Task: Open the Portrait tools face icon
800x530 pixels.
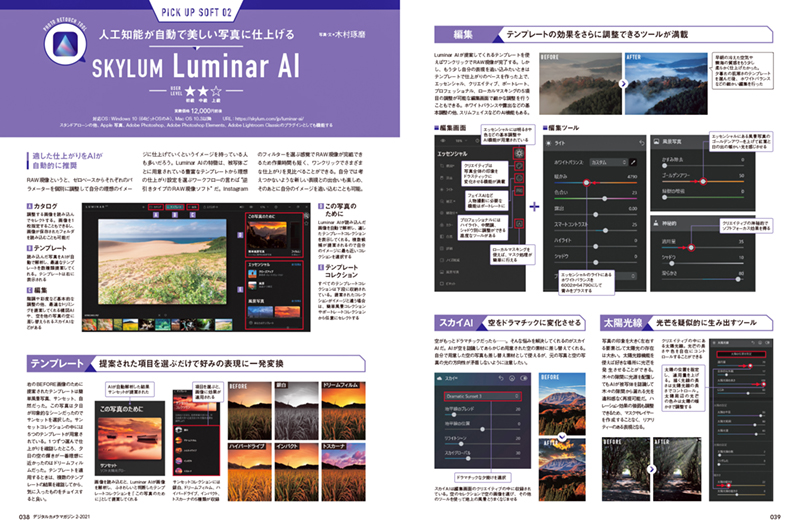Action: 518,178
